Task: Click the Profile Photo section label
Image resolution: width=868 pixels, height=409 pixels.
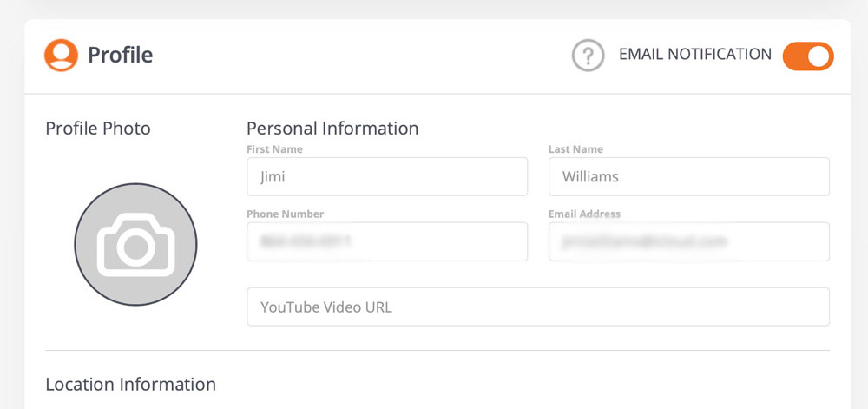Action: tap(97, 129)
